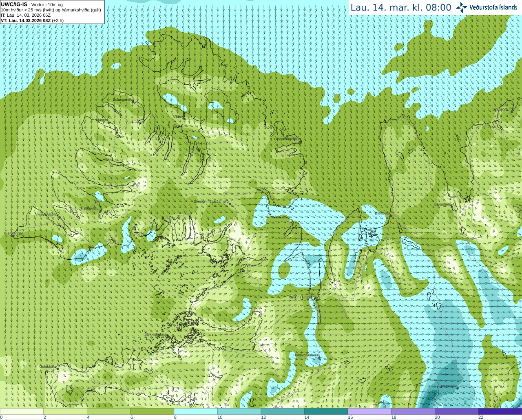Click the legend scale value 22

(481, 417)
